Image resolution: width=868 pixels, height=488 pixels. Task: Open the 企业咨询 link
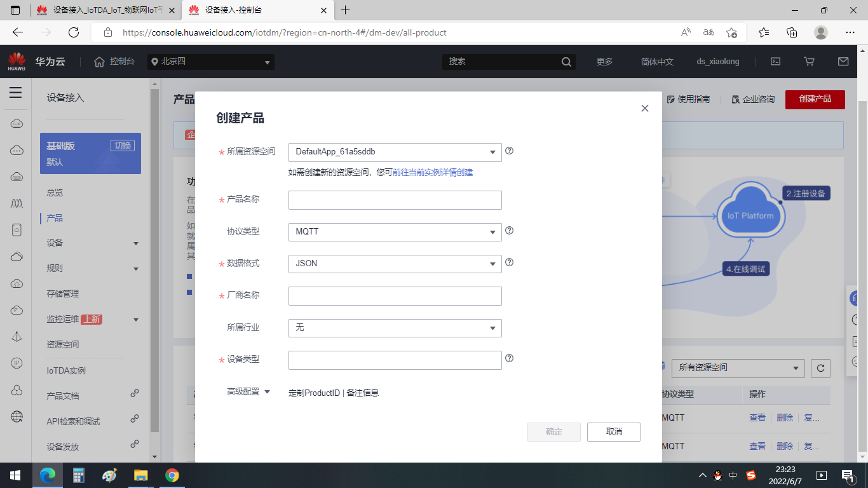[754, 99]
